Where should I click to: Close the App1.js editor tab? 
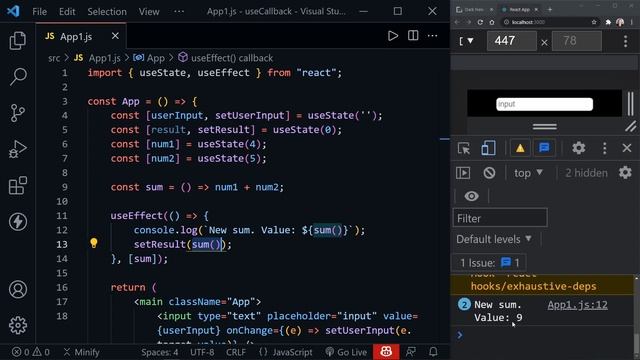pos(116,36)
